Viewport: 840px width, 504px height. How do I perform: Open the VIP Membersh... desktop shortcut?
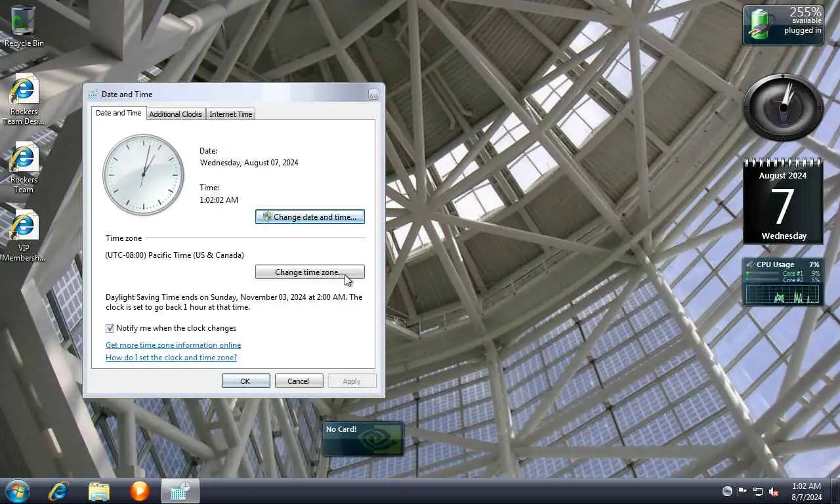[x=24, y=236]
